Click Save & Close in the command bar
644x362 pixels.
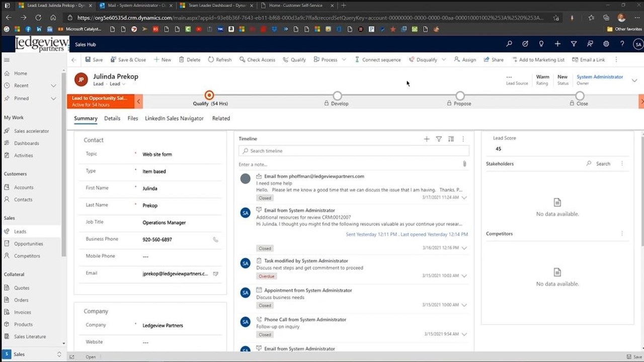pos(128,59)
